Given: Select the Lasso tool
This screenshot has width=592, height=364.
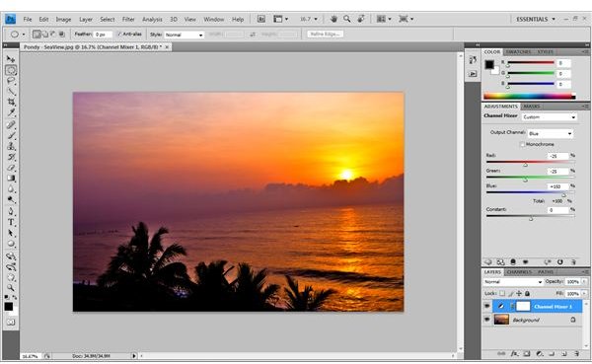Looking at the screenshot, I should [x=11, y=81].
